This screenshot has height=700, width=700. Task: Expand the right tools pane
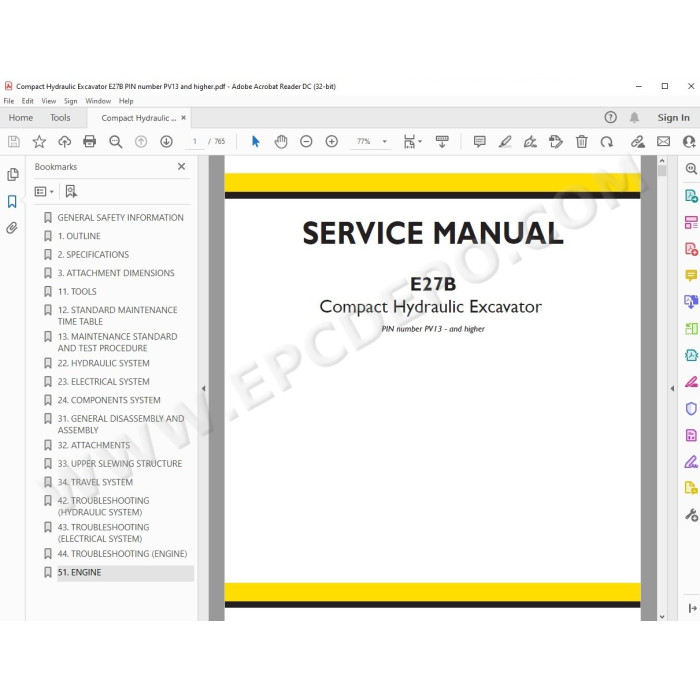pyautogui.click(x=692, y=608)
